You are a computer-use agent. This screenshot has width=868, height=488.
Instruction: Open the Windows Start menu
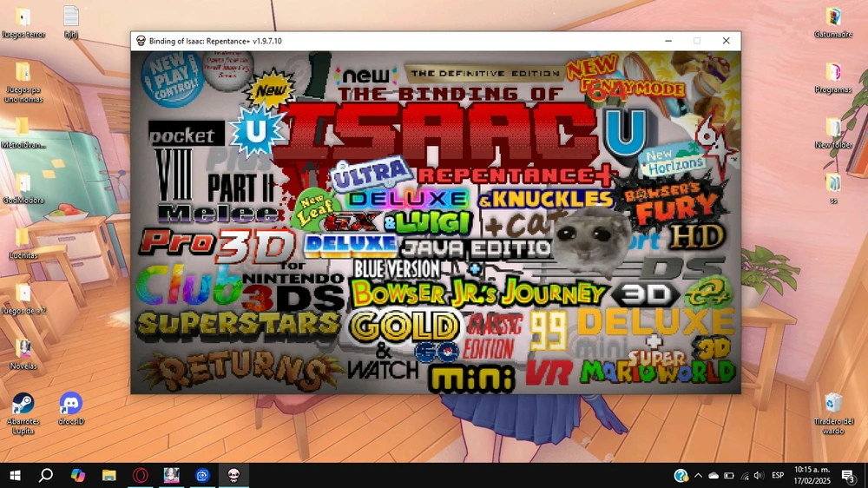click(15, 475)
